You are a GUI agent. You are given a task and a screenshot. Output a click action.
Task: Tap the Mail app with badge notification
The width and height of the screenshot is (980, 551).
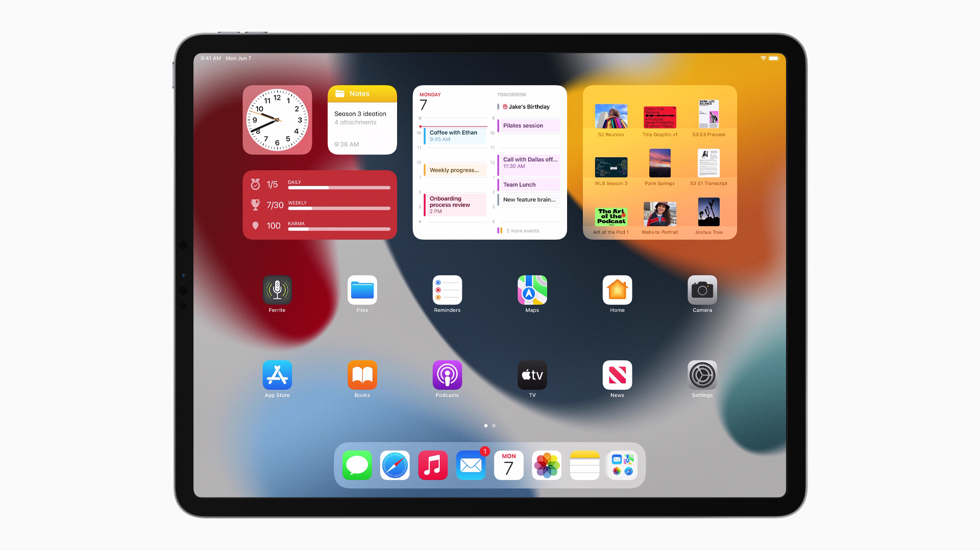pos(471,466)
